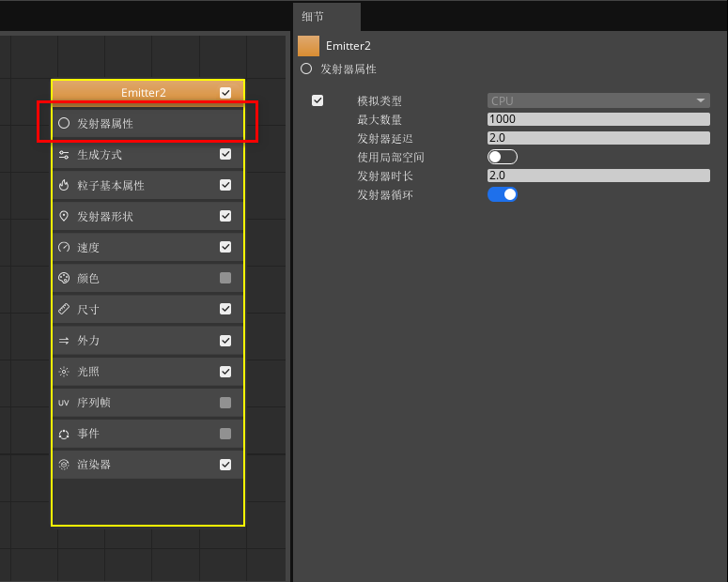Select the 粒子基本属性 row label

pyautogui.click(x=111, y=186)
